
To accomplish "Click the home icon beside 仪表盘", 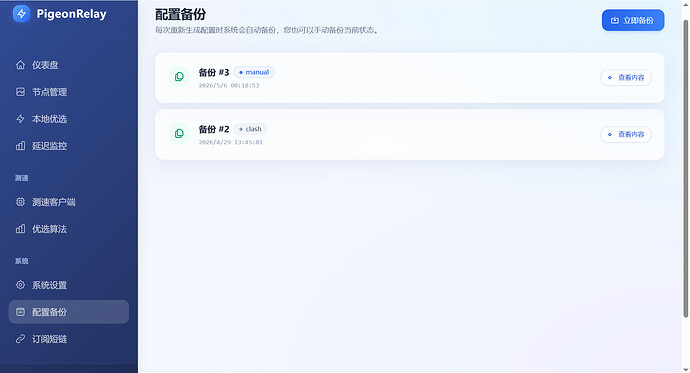I will click(20, 65).
